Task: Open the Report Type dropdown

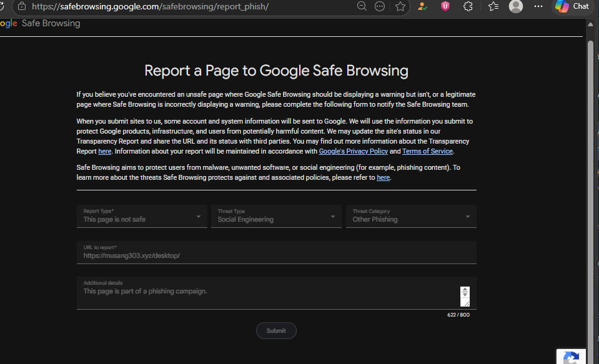Action: [142, 216]
